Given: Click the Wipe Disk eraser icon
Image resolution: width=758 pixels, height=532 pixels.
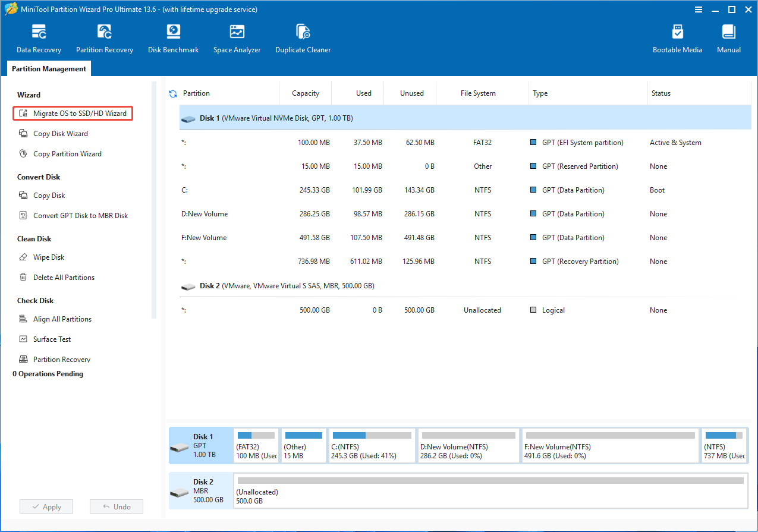Looking at the screenshot, I should click(x=23, y=257).
